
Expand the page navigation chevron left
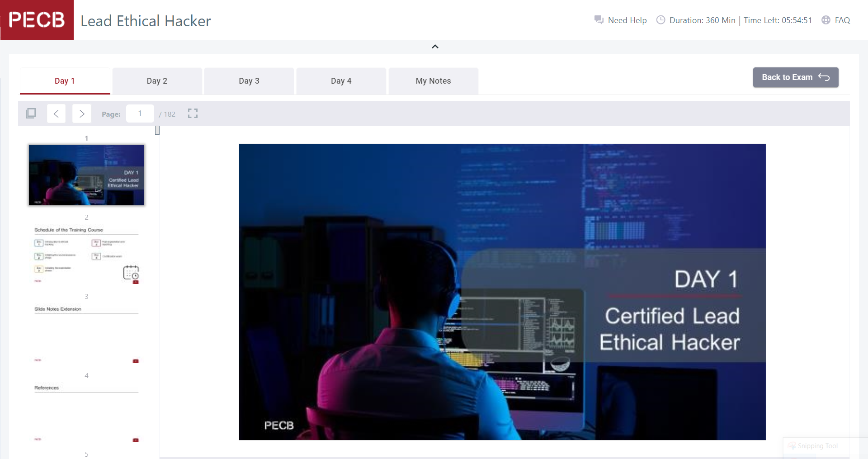pos(56,113)
